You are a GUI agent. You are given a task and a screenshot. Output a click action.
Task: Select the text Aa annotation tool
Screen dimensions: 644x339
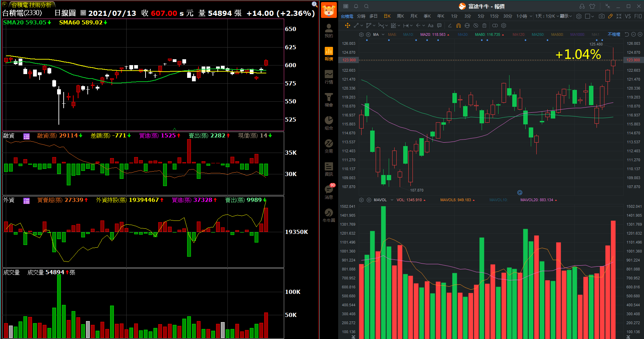click(x=430, y=25)
